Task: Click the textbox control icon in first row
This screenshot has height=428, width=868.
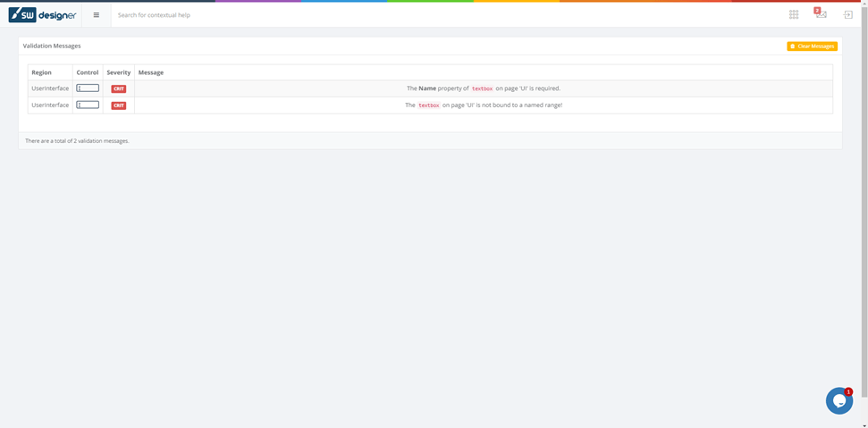Action: click(x=88, y=88)
